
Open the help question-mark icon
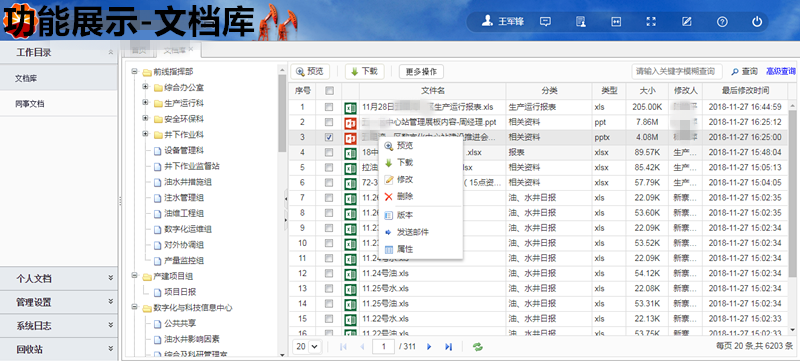[x=722, y=21]
